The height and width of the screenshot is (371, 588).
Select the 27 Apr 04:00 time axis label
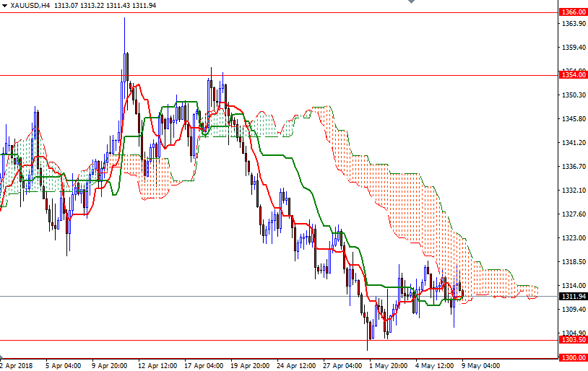click(x=342, y=366)
